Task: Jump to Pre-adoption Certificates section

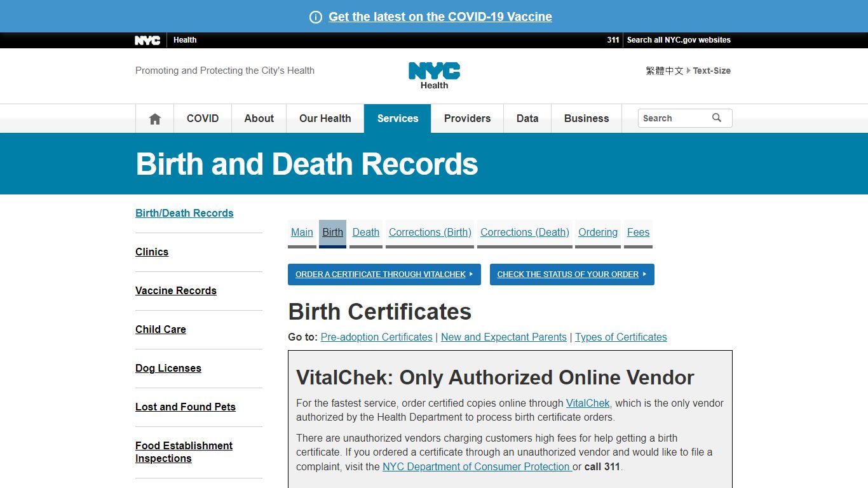Action: click(376, 337)
